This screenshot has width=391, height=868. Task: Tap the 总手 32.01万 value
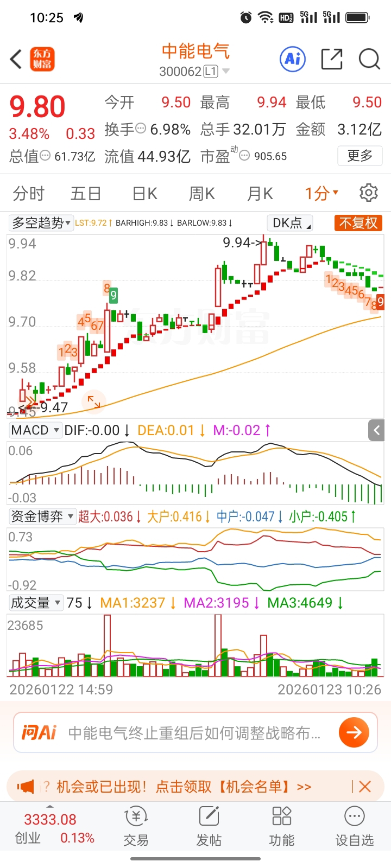[x=243, y=129]
